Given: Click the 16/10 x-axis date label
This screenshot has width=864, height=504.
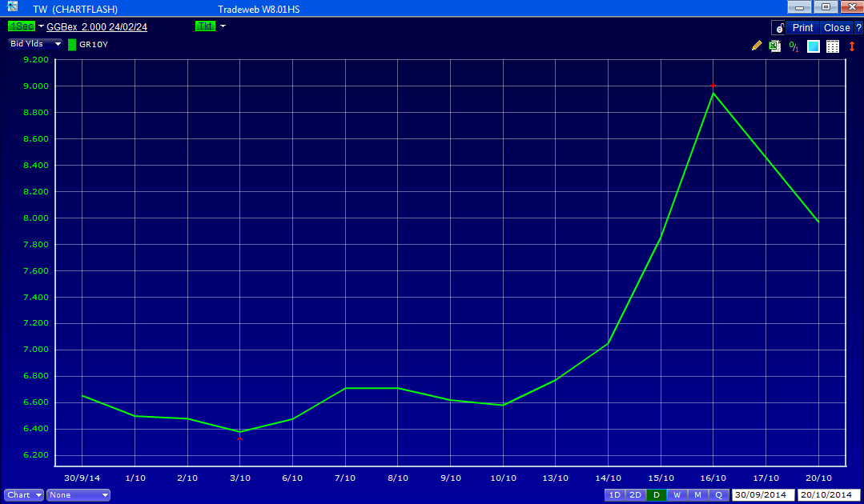Looking at the screenshot, I should 713,478.
